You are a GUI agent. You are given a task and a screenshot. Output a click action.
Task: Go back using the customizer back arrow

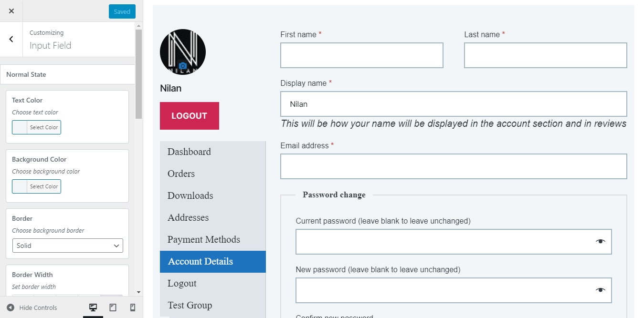pos(11,39)
